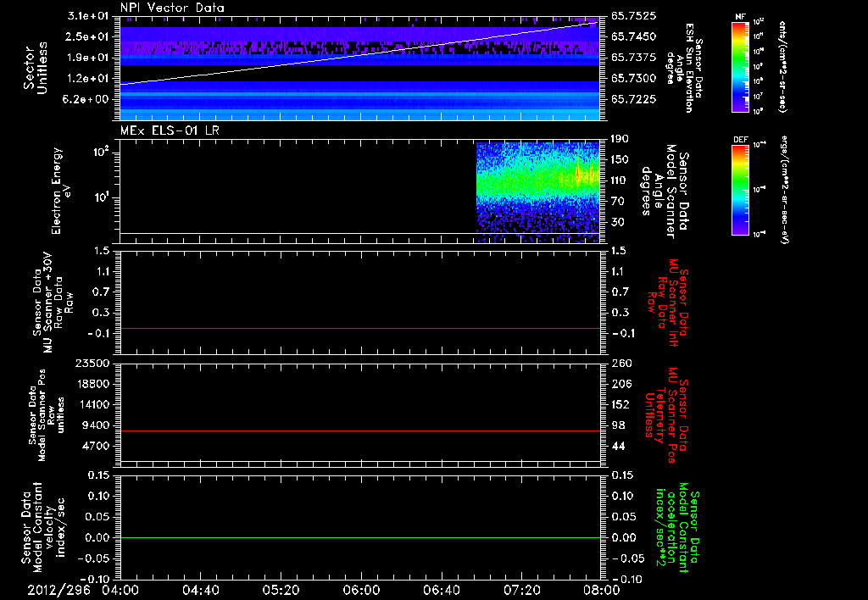
Task: Select the "MU Scanner +30V" axis label
Action: [x=48, y=302]
